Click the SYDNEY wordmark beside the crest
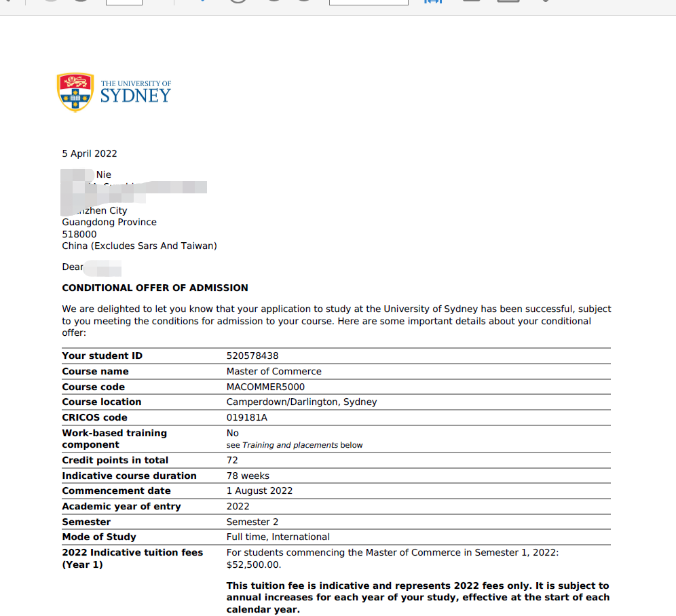The image size is (676, 616). click(x=136, y=96)
